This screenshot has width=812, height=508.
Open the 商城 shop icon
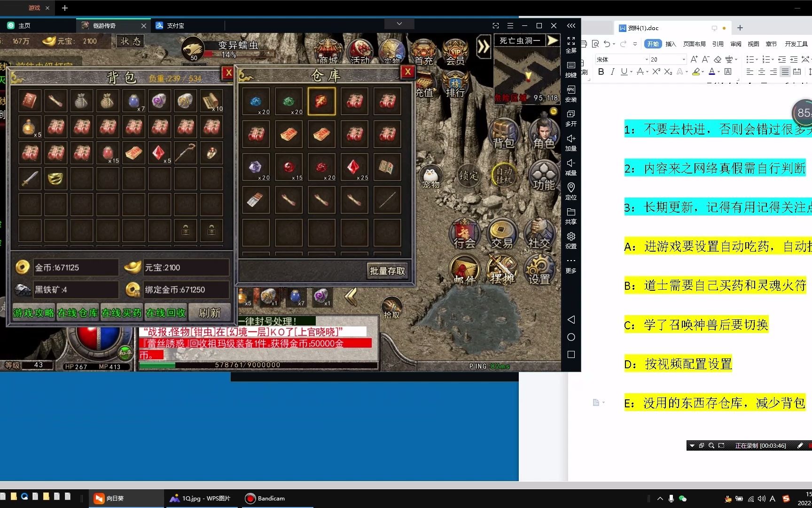(328, 52)
